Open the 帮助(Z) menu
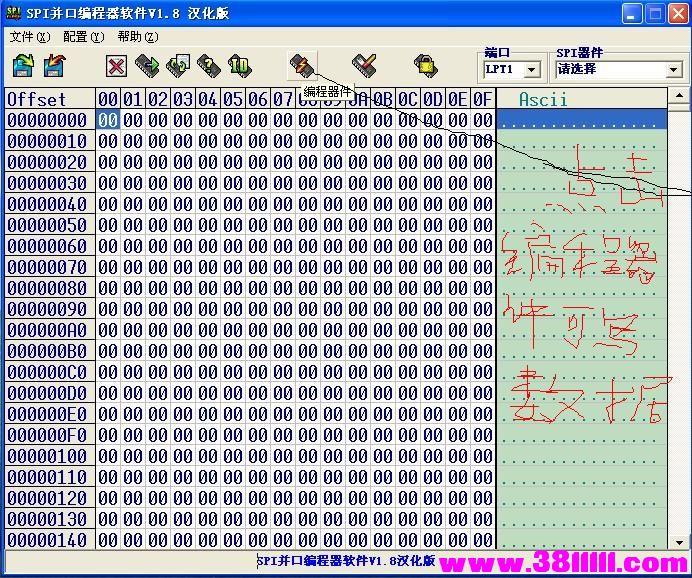692x578 pixels. (x=138, y=37)
